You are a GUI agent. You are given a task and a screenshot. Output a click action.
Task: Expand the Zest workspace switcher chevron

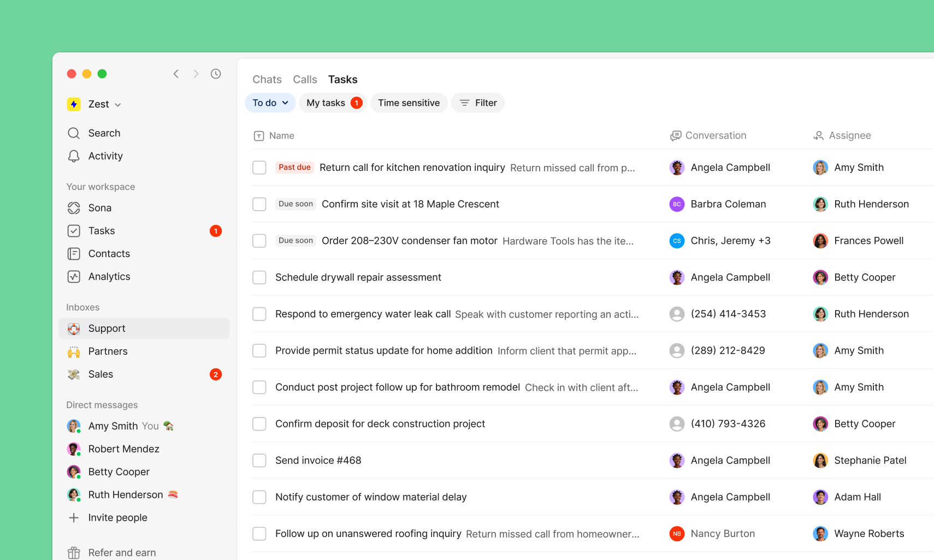[x=118, y=105]
